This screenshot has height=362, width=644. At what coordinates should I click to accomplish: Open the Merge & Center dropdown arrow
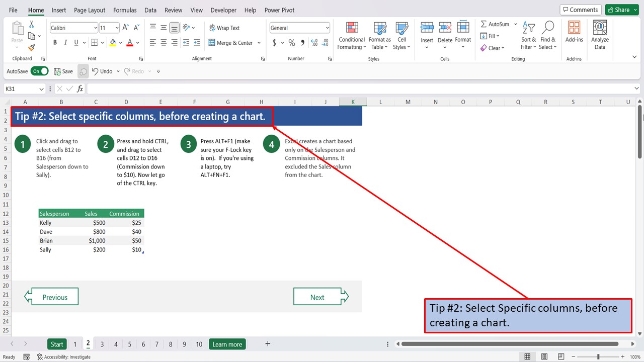[259, 43]
